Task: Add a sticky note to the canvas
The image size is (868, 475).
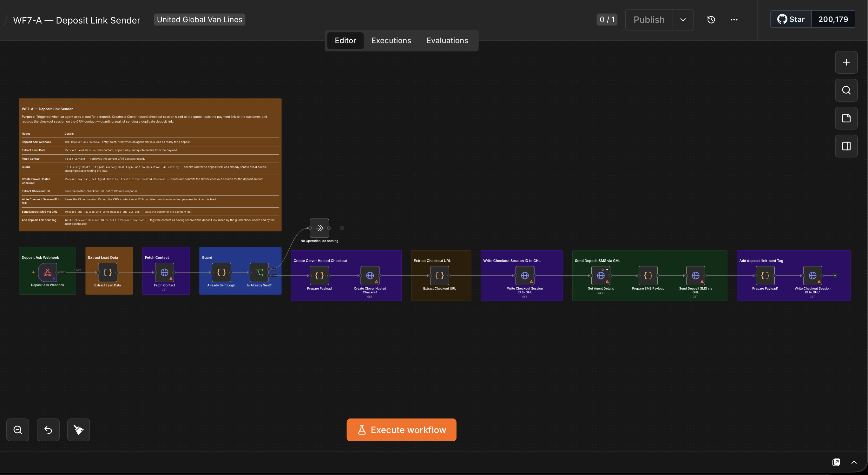Action: pyautogui.click(x=846, y=118)
